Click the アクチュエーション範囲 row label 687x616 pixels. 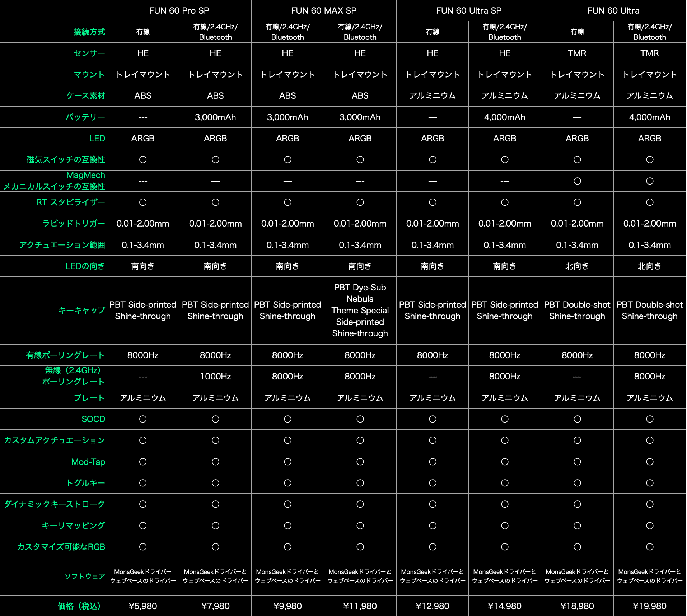(62, 245)
